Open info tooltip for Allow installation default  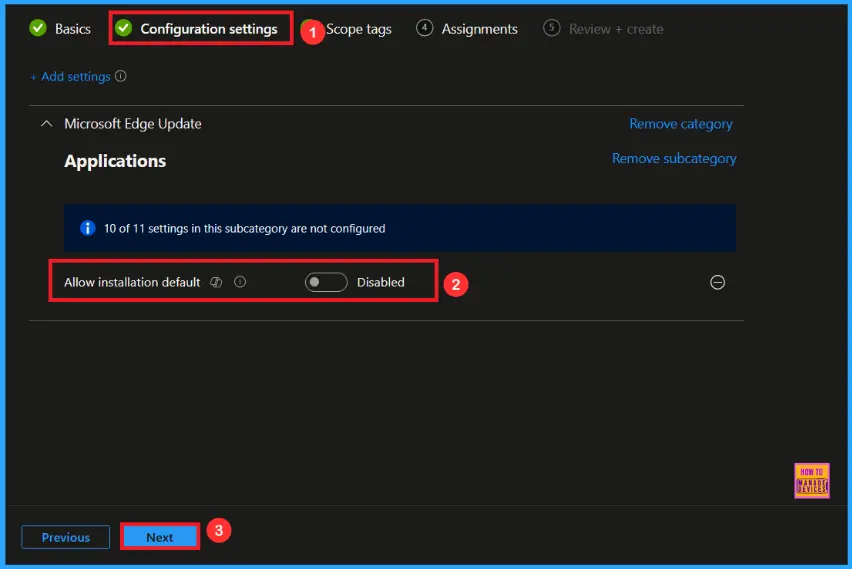pyautogui.click(x=240, y=282)
